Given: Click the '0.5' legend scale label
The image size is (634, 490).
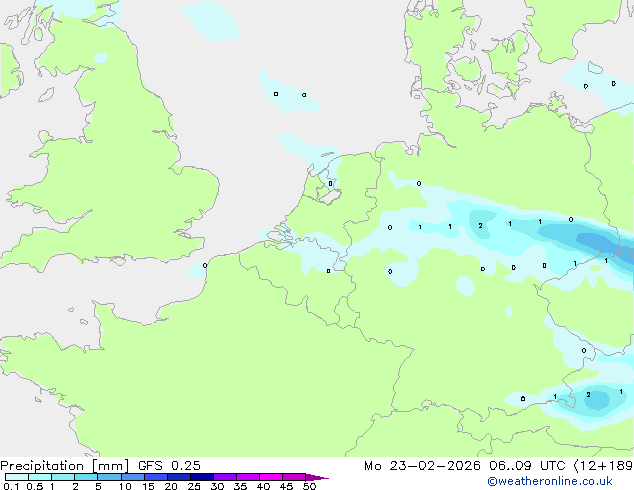Looking at the screenshot, I should [35, 486].
